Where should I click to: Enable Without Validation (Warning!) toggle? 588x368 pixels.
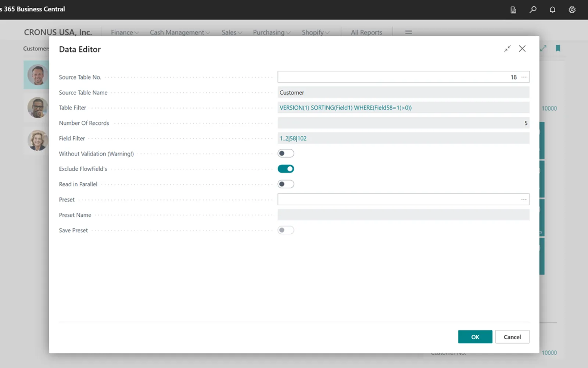click(286, 153)
